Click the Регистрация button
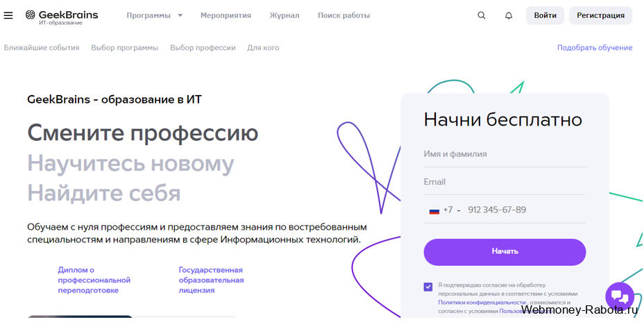Viewport: 644px width, 322px height. click(x=600, y=15)
